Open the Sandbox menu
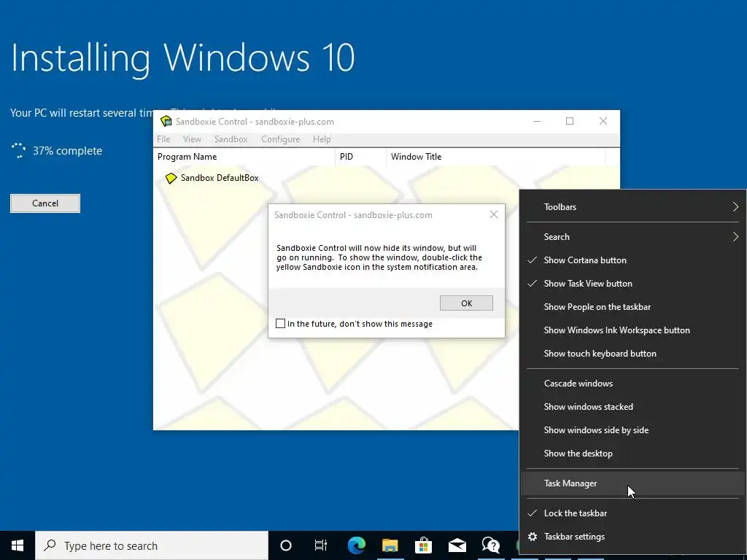747x560 pixels. coord(231,139)
